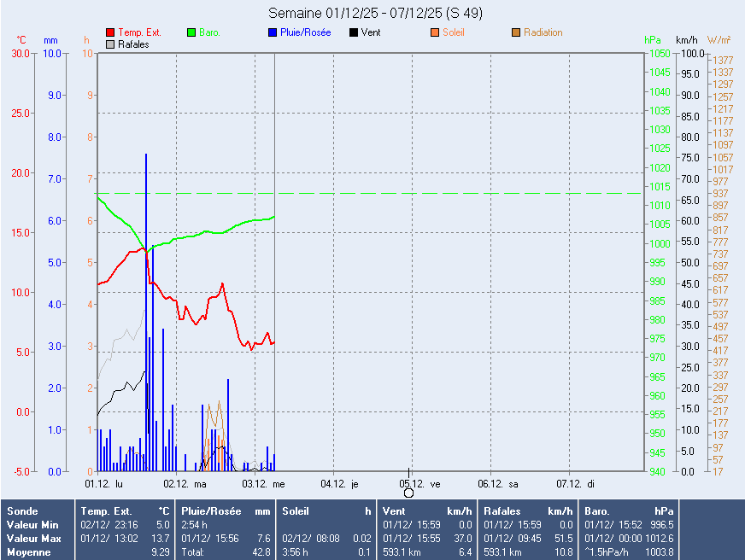The width and height of the screenshot is (745, 560).
Task: Click the Valeur Max row label
Action: point(32,539)
